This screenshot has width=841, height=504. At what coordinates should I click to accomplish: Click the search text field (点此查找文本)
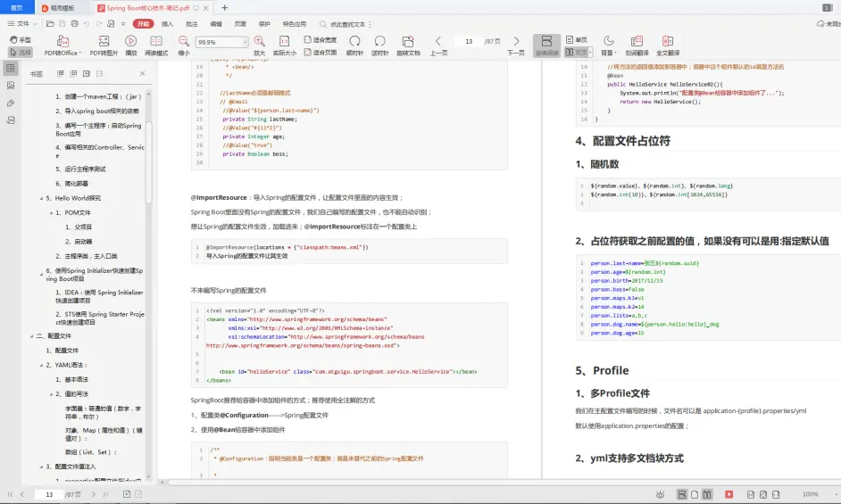347,24
